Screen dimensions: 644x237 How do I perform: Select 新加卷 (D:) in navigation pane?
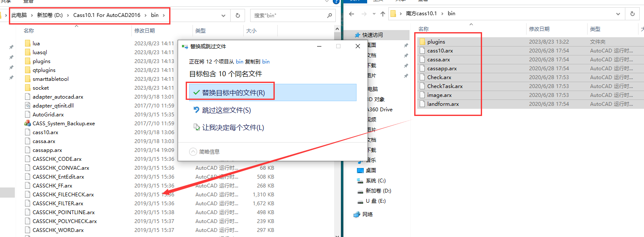point(379,191)
